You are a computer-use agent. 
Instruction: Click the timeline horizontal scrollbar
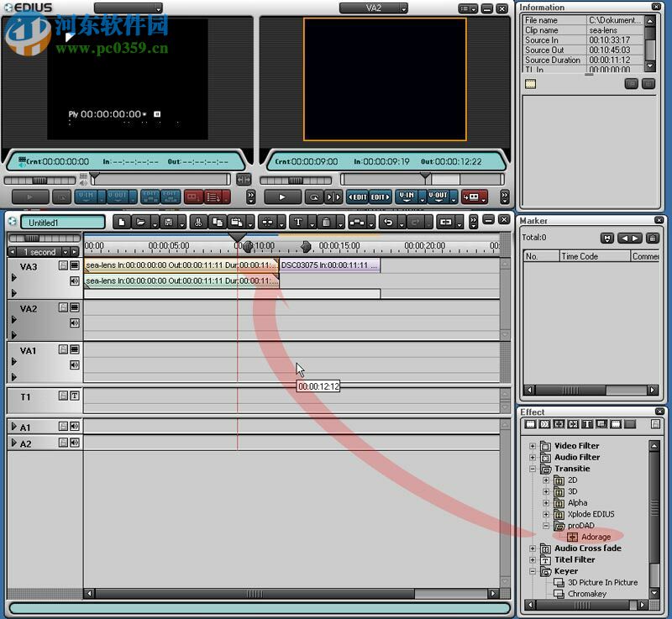255,594
